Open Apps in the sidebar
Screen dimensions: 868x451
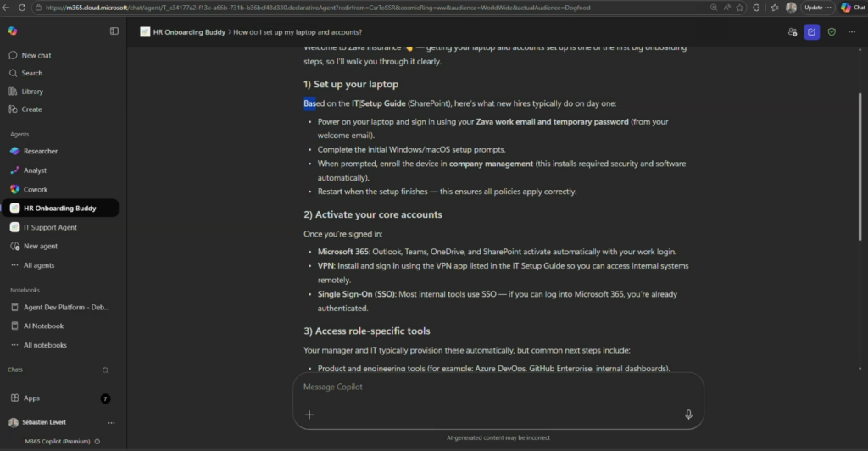click(x=31, y=398)
